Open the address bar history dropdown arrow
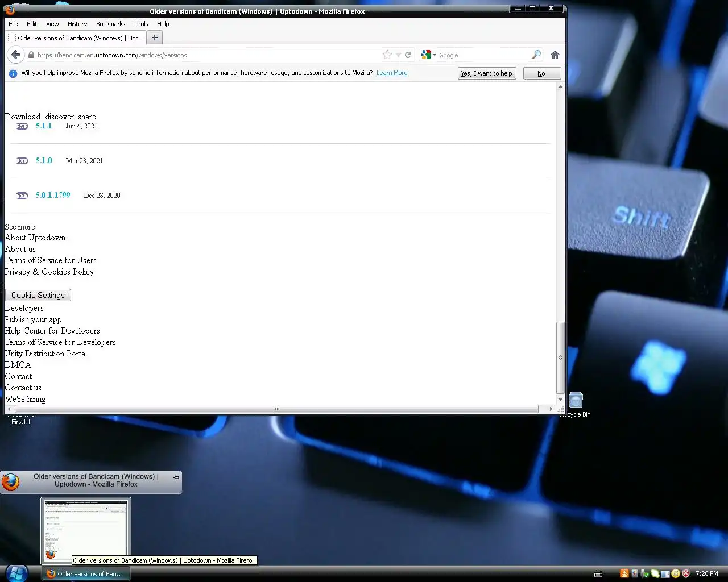 click(398, 55)
